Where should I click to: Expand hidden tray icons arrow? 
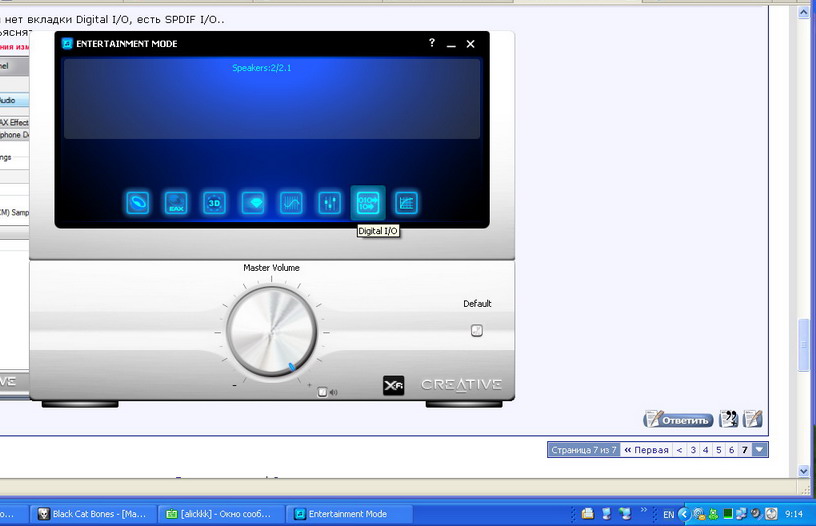[x=684, y=514]
